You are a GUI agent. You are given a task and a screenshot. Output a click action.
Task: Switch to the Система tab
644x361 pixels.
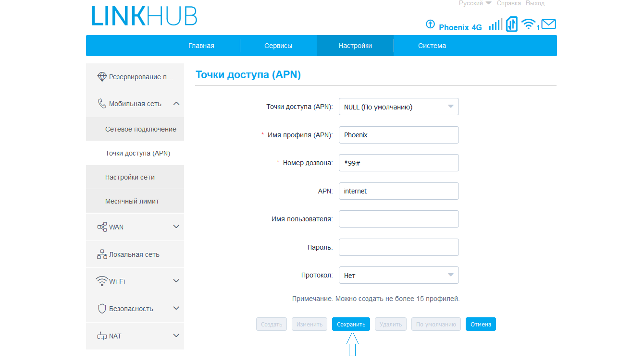[432, 46]
